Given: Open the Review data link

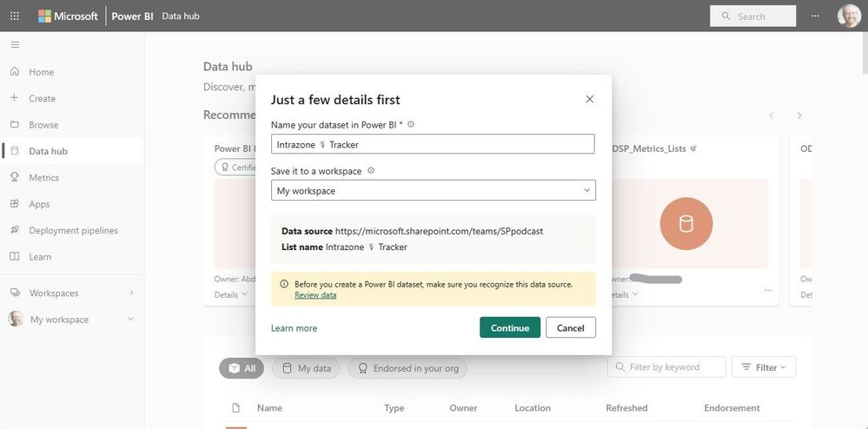Looking at the screenshot, I should [315, 295].
